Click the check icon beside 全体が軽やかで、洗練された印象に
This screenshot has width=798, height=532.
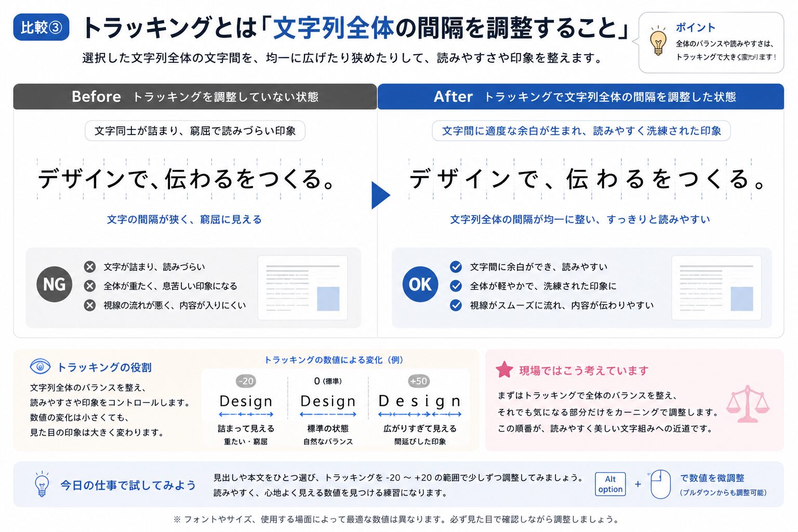coord(456,286)
